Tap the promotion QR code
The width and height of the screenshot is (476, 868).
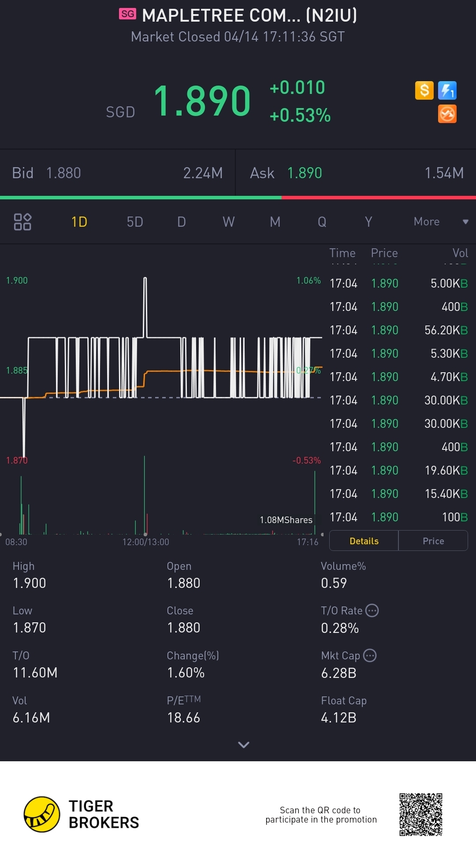click(420, 814)
